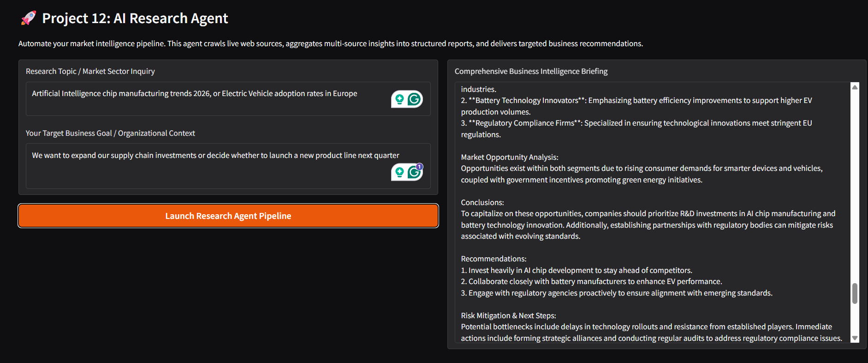Click the Conclusions: line in the briefing

click(x=482, y=202)
